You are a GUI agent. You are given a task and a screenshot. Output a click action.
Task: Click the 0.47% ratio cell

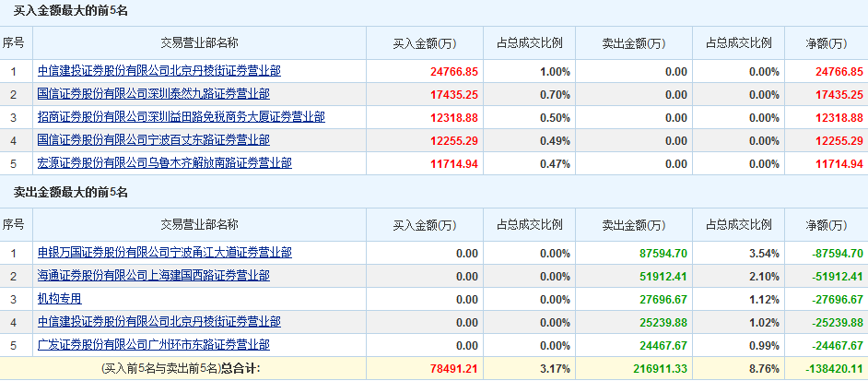pos(555,164)
